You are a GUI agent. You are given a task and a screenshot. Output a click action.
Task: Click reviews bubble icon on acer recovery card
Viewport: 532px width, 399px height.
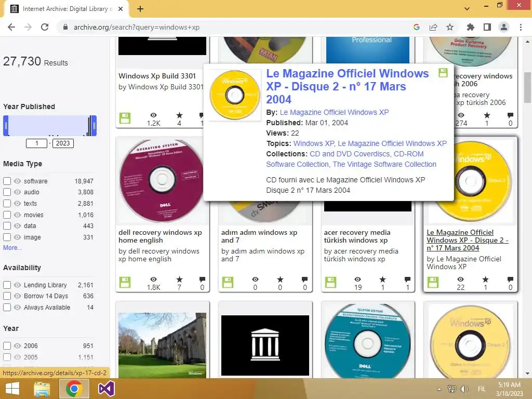[407, 279]
